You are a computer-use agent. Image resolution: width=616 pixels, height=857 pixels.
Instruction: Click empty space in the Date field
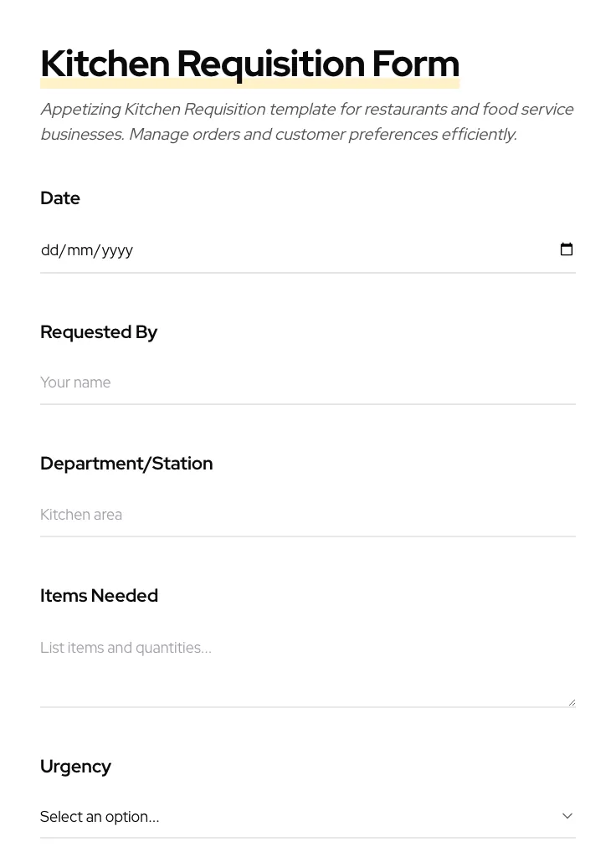click(x=335, y=250)
